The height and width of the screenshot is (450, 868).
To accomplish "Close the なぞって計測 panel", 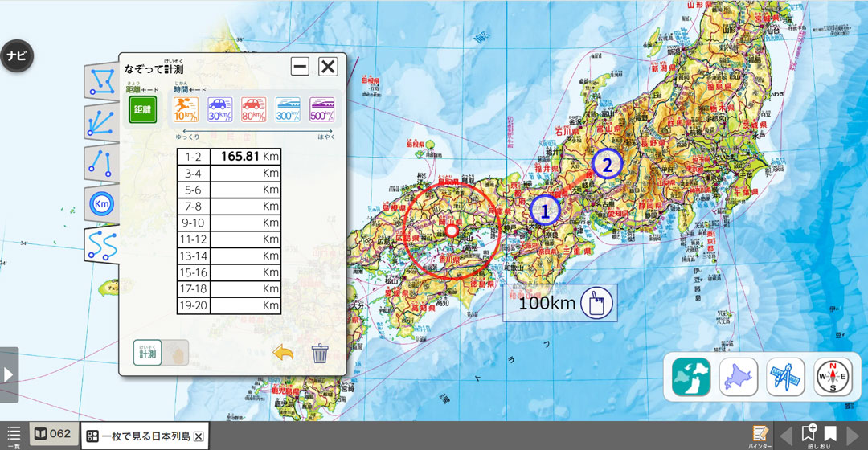I will pos(328,67).
